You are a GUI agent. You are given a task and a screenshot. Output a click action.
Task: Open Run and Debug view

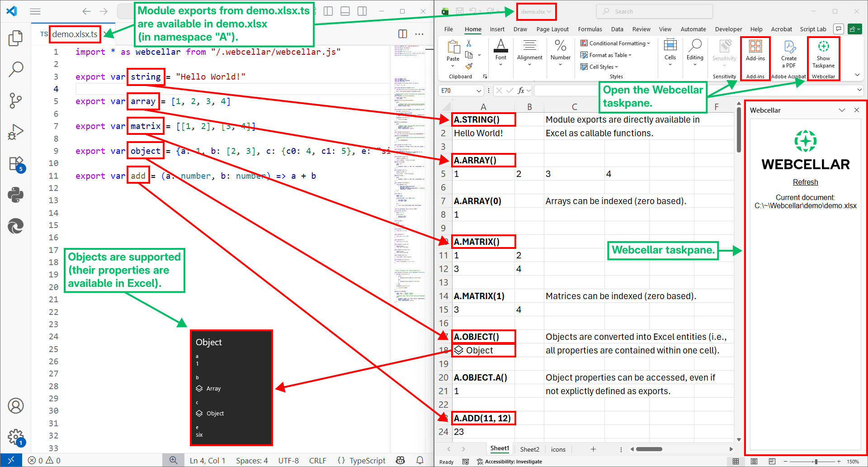[16, 132]
